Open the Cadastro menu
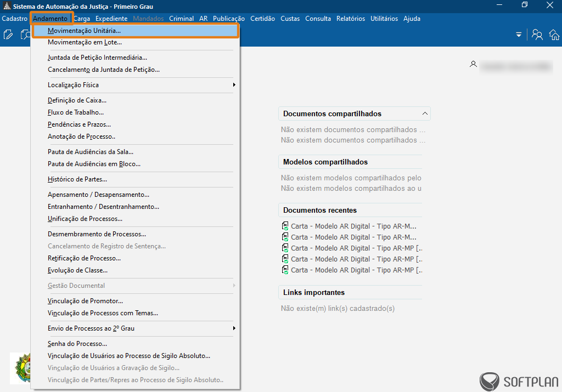 point(14,19)
